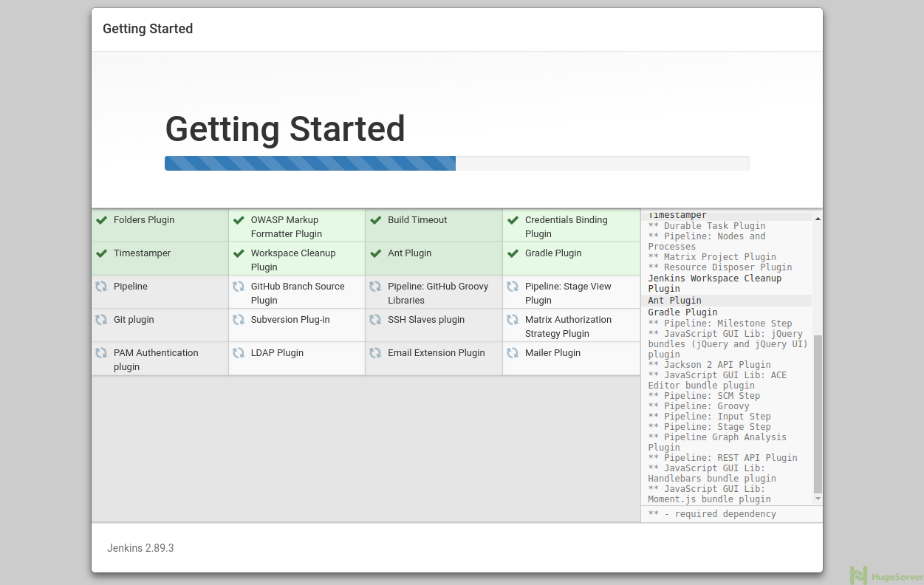Click the sync icon beside Matrix Authorization Strategy Plugin
Image resolution: width=924 pixels, height=585 pixels.
click(513, 320)
